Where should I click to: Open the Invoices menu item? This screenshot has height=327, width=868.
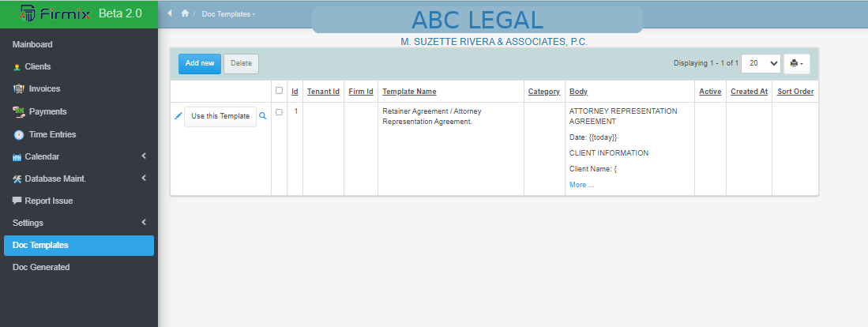(x=44, y=88)
